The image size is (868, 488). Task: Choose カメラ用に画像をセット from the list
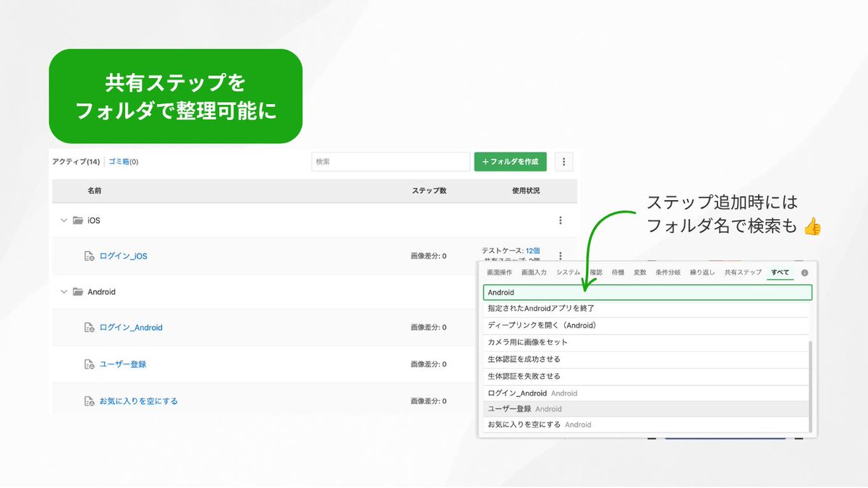(645, 343)
